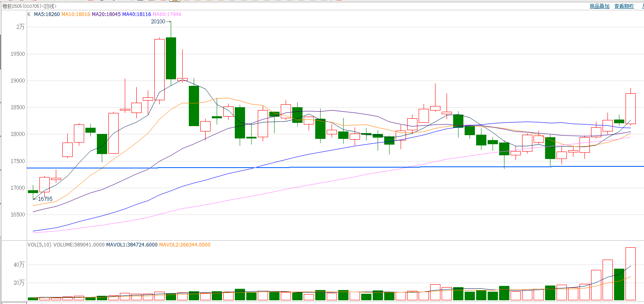Click the 商品叠加 link
The height and width of the screenshot is (304, 644).
[x=599, y=6]
